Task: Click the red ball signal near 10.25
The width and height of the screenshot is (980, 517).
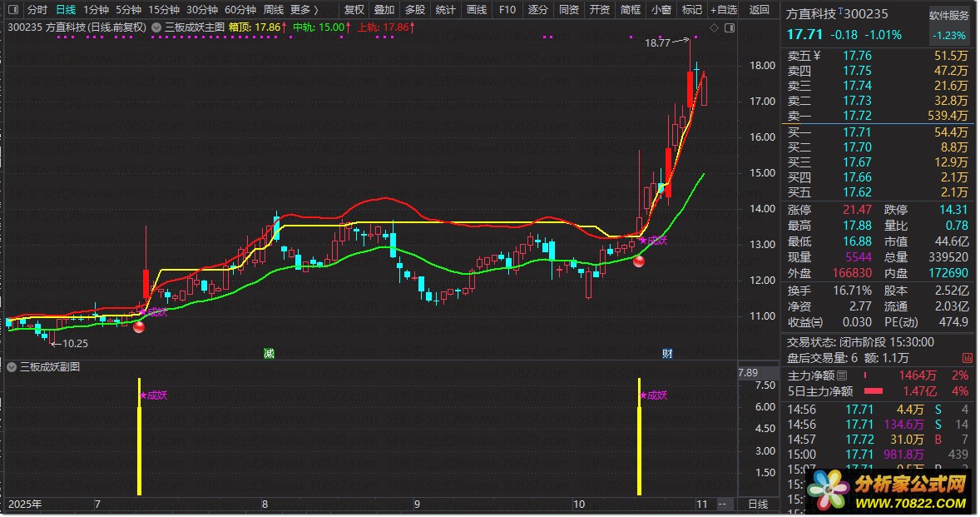Action: pyautogui.click(x=138, y=326)
